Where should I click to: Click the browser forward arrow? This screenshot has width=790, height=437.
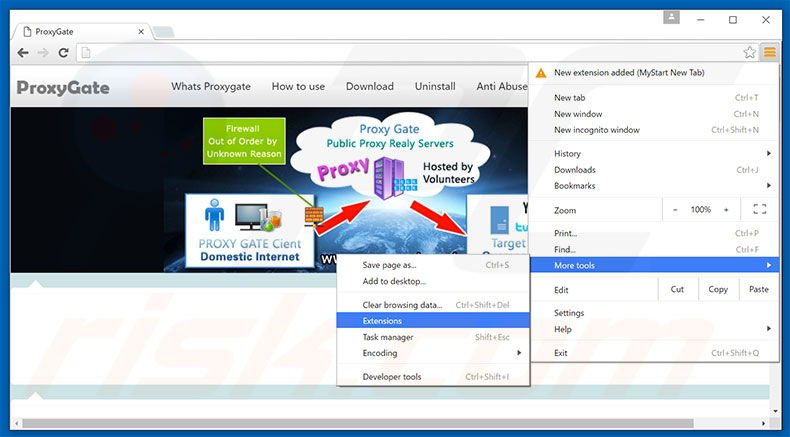coord(43,52)
